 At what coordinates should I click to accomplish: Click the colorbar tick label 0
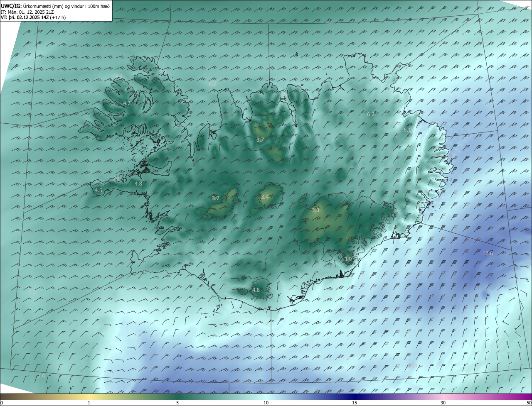coord(2,403)
